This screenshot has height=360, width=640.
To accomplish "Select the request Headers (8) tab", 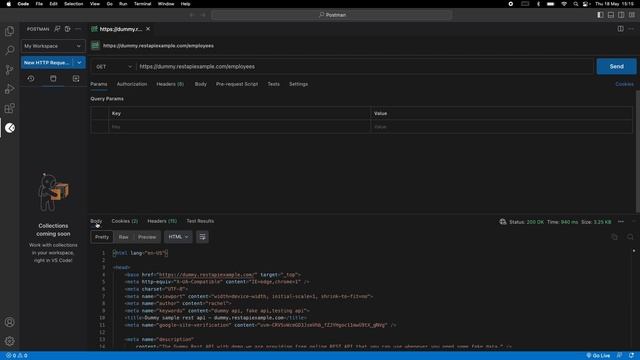I will click(170, 84).
